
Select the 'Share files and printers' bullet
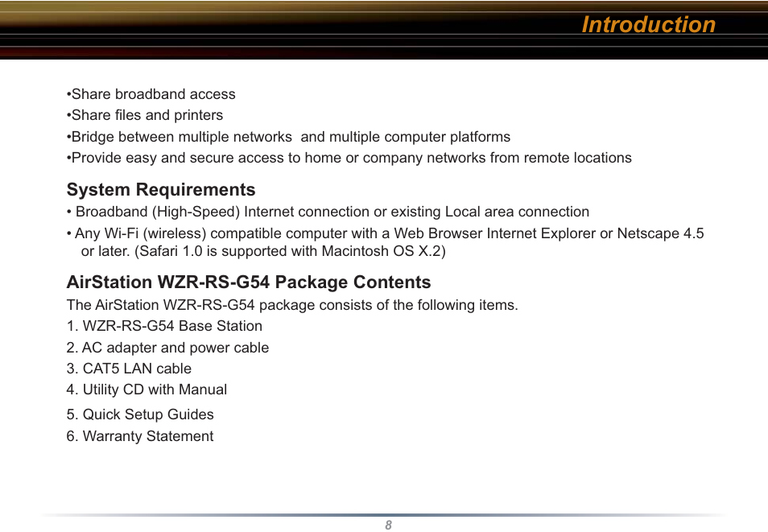pyautogui.click(x=145, y=115)
